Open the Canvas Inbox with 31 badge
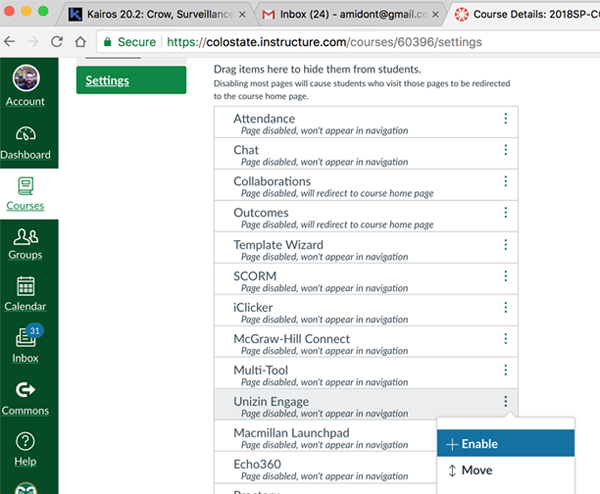Screen dimensions: 600x494 coord(26,337)
